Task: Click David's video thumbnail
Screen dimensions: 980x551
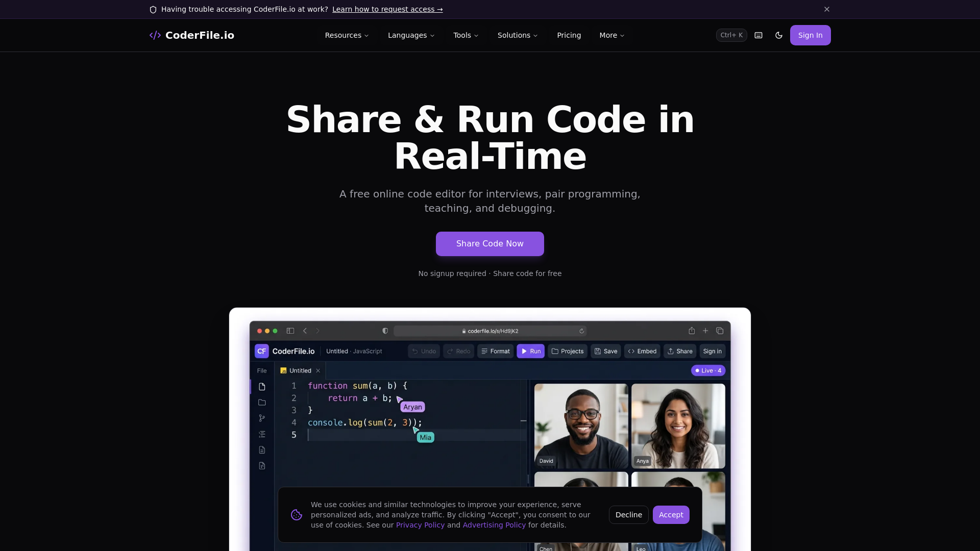Action: click(x=581, y=426)
